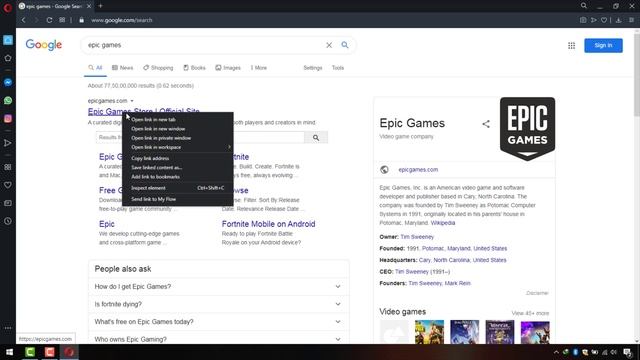
Task: Open sidebar three-dots settings
Action: [8, 328]
